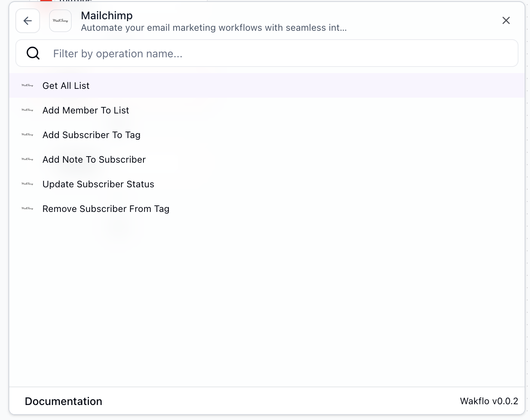Click the Mailchimp icon next to Add Note To Subscriber

tap(27, 159)
